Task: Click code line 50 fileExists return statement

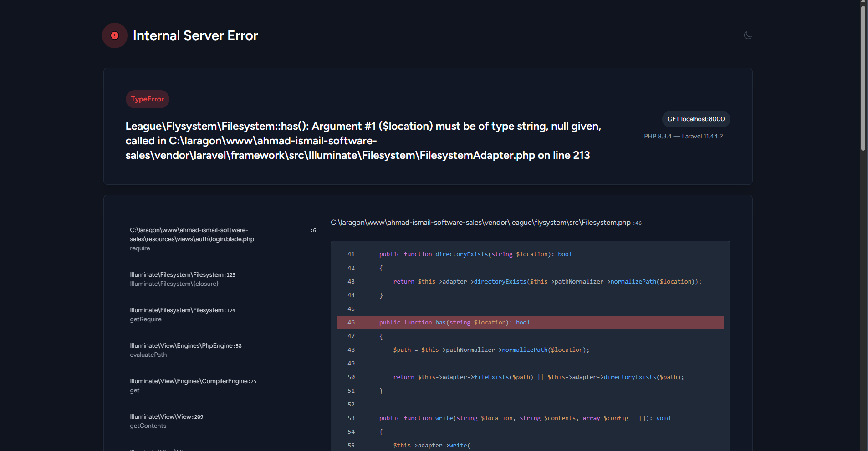Action: point(530,377)
